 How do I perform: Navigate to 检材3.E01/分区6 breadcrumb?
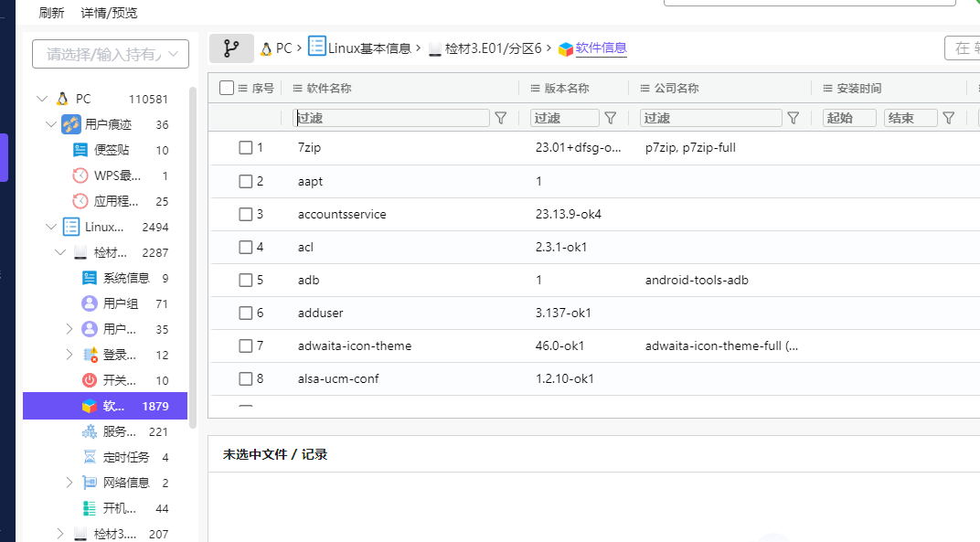coord(493,48)
